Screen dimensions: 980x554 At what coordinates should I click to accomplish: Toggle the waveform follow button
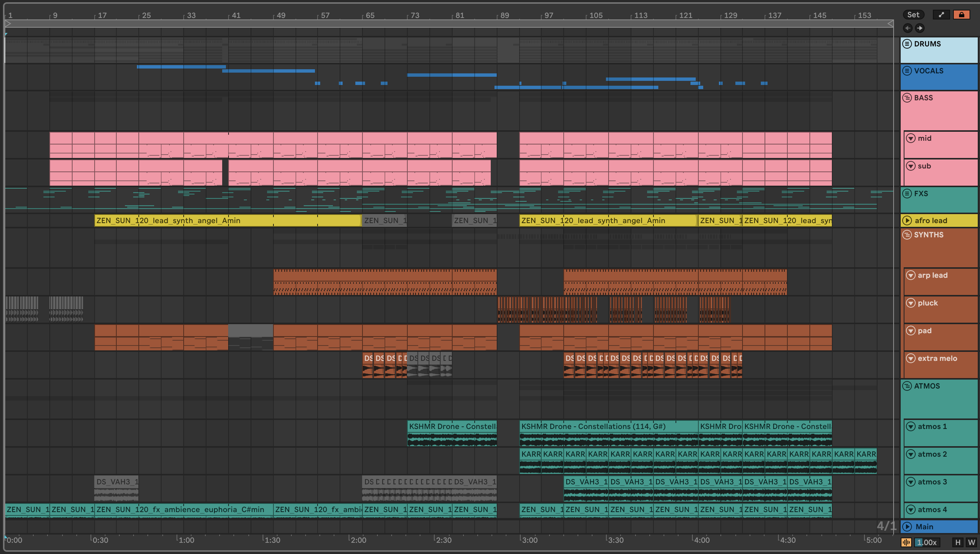pos(906,542)
